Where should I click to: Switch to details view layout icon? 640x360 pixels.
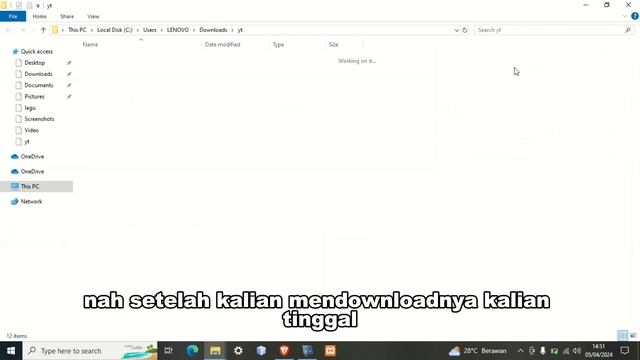point(622,336)
